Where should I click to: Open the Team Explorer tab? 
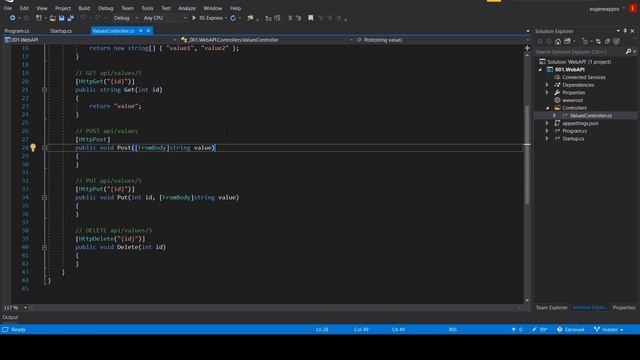[551, 307]
